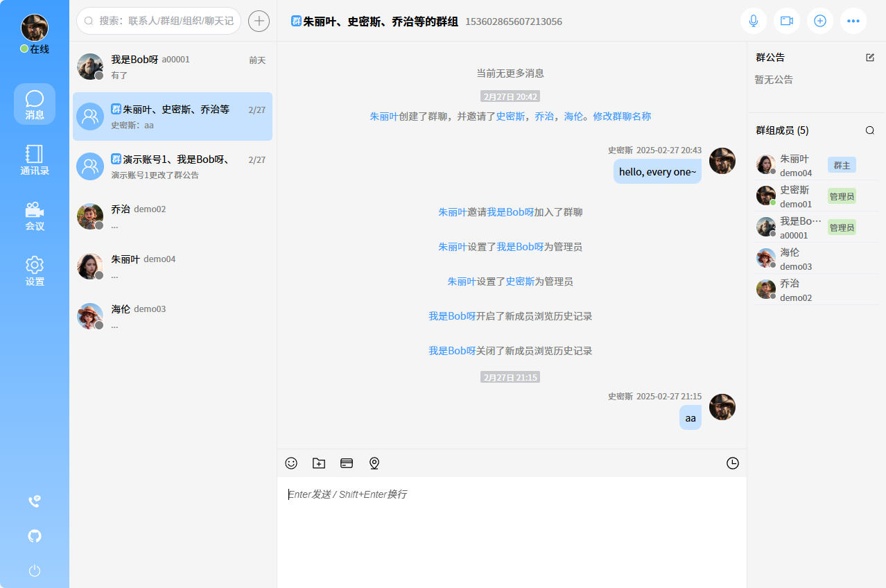Viewport: 886px width, 588px height.
Task: Open the GitHub link in the sidebar
Action: click(x=34, y=536)
